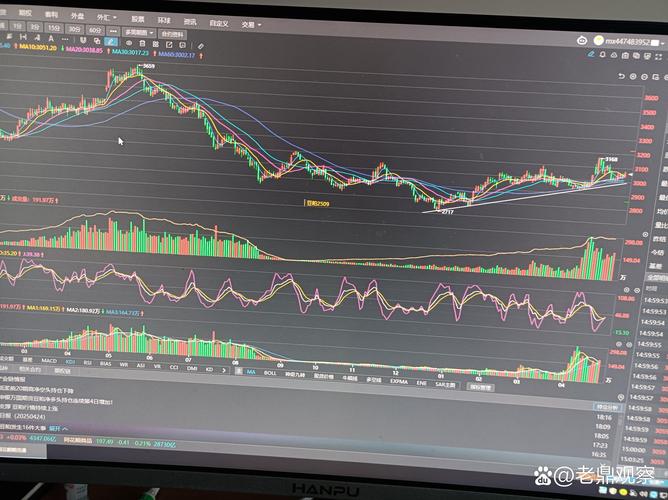
Task: Open more drawing tools via the toolbar ellipsis
Action: 65,39
